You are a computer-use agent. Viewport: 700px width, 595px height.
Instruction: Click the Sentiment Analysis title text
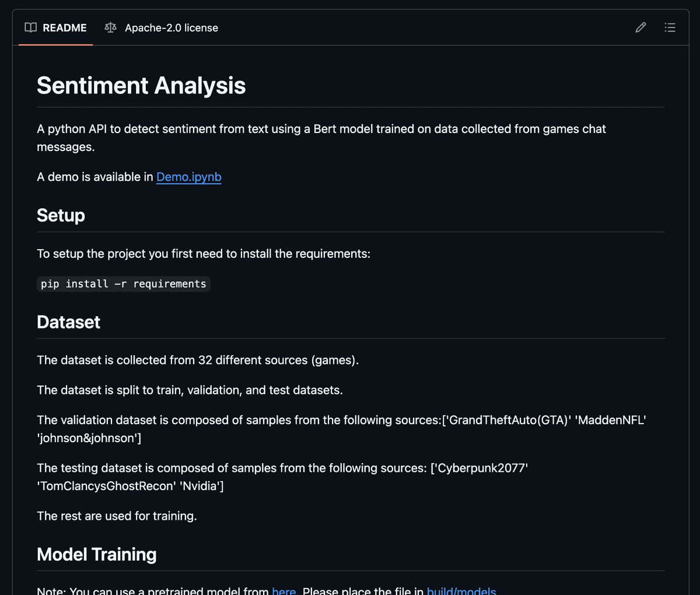tap(141, 86)
